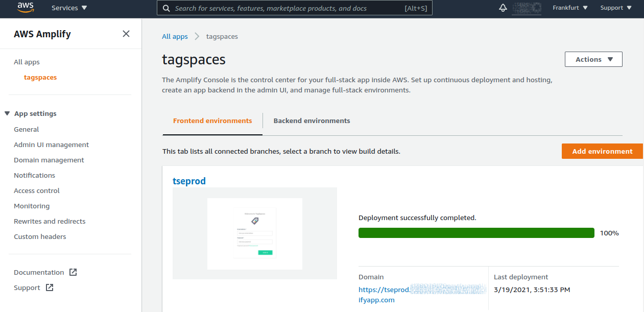The width and height of the screenshot is (644, 312).
Task: Click the search magnifier icon
Action: (x=166, y=8)
